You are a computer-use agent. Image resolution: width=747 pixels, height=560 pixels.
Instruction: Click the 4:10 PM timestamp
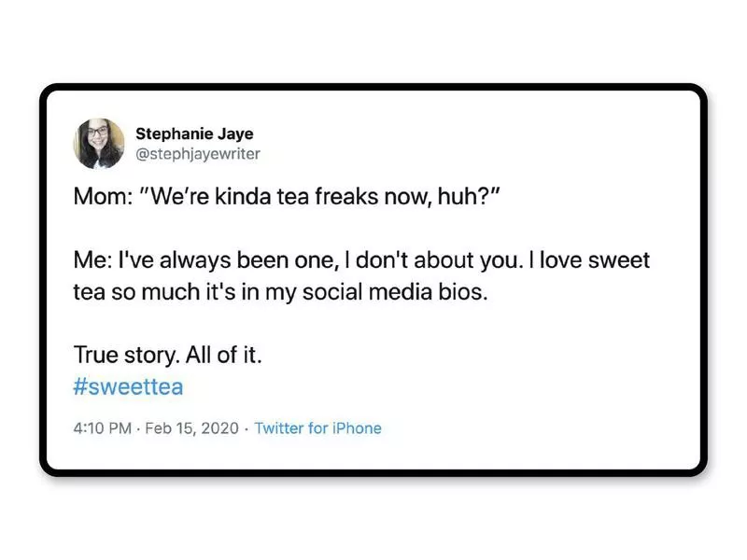click(103, 428)
